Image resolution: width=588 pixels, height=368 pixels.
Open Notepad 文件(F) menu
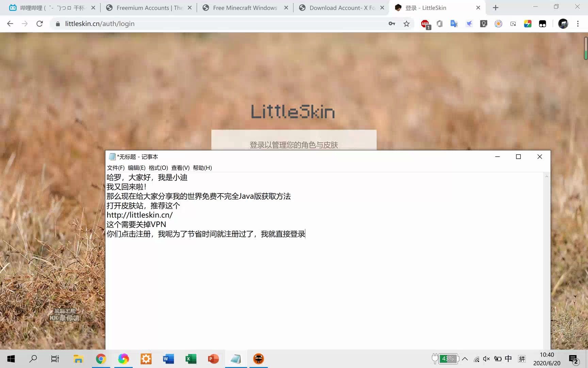pos(116,168)
